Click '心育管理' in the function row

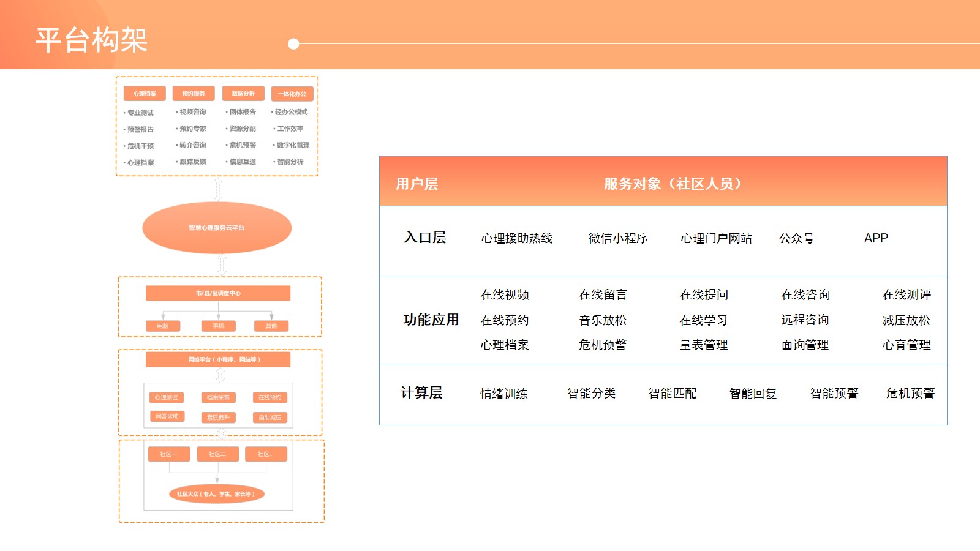click(x=907, y=345)
